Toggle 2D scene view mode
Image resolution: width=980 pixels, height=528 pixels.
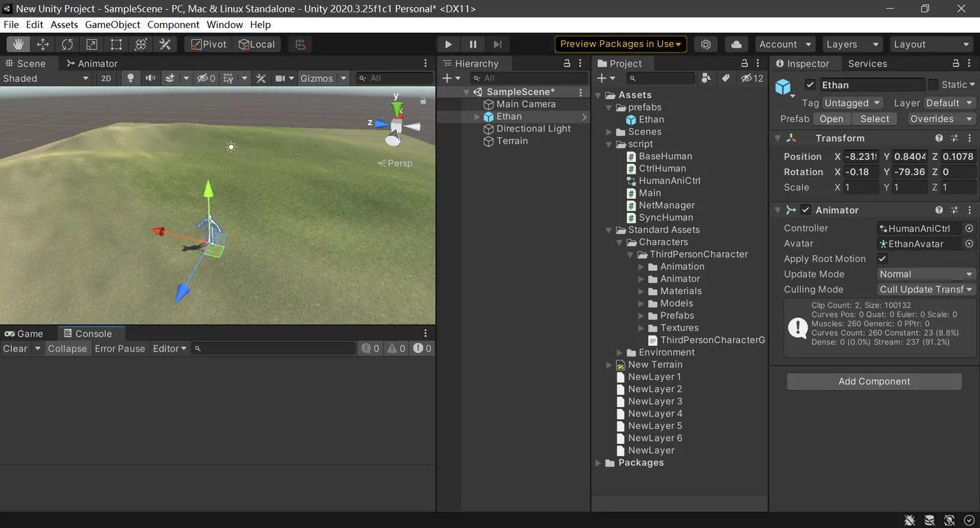(106, 78)
